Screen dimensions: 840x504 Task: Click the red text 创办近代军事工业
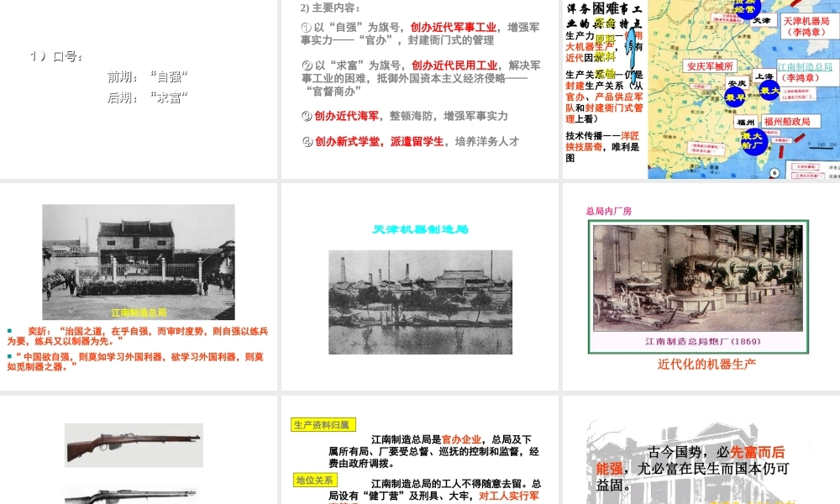454,28
